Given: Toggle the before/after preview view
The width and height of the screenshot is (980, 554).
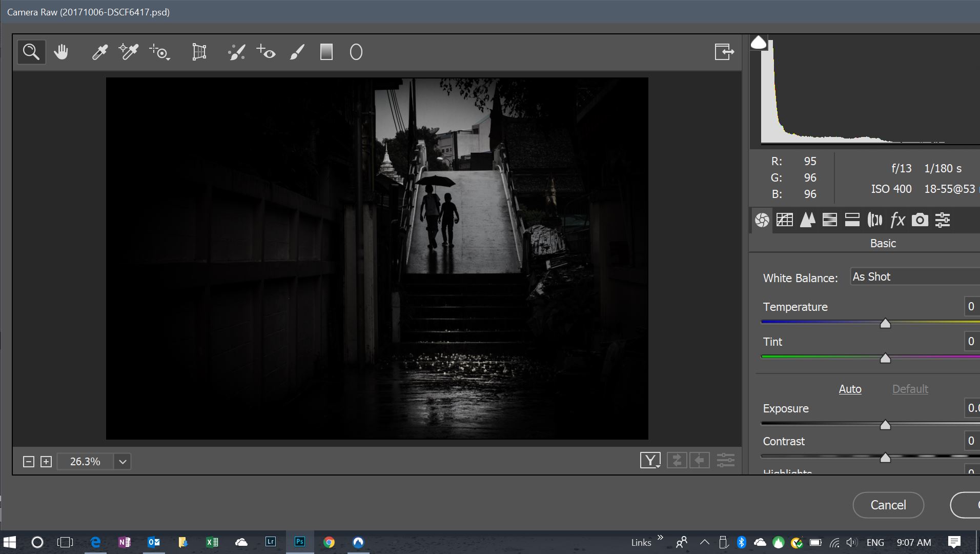Looking at the screenshot, I should click(650, 460).
